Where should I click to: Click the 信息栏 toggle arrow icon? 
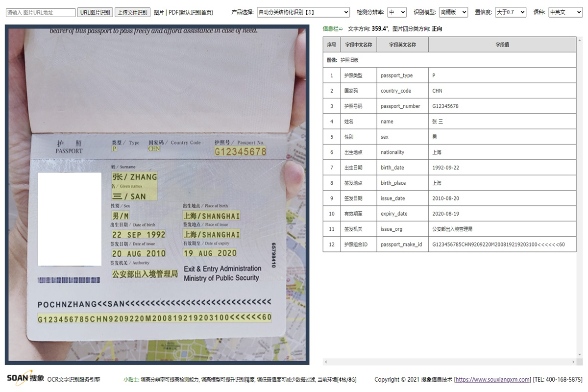point(341,29)
